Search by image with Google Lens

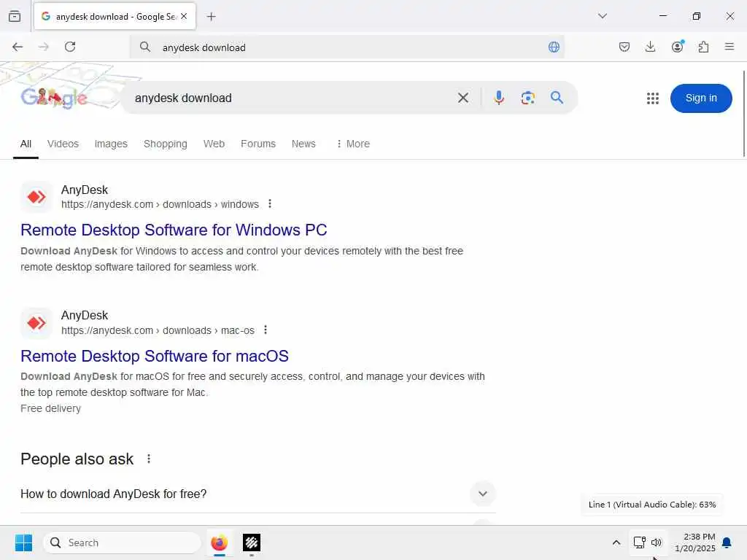[x=528, y=98]
